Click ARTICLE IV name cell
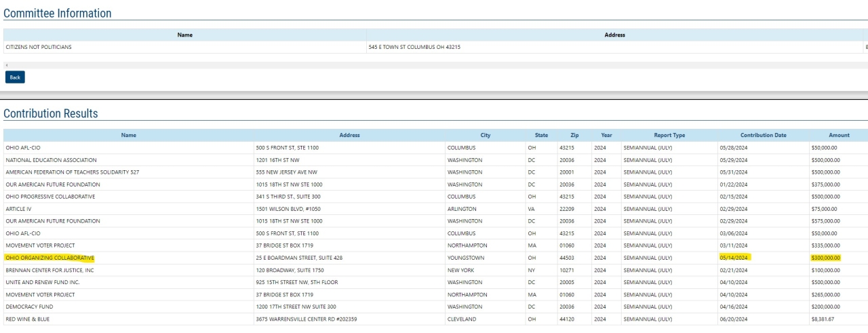Viewport: 868px width, 333px height. [x=18, y=209]
